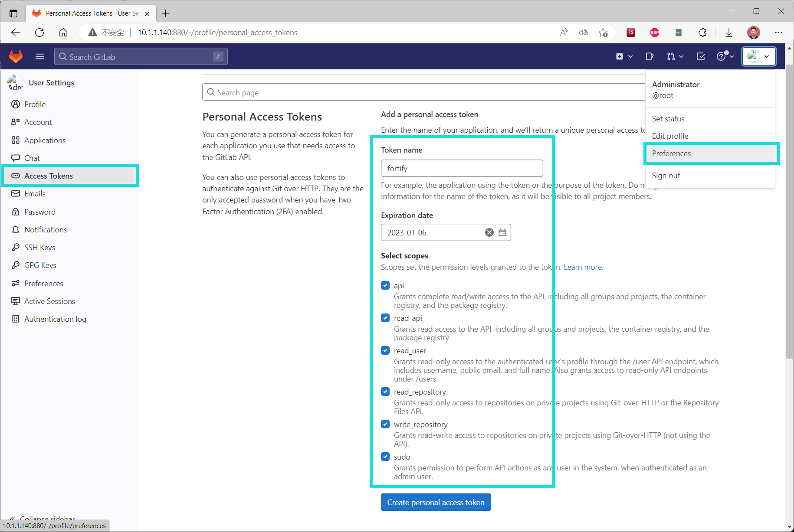This screenshot has height=532, width=794.
Task: Toggle the user avatar dropdown
Action: point(759,56)
